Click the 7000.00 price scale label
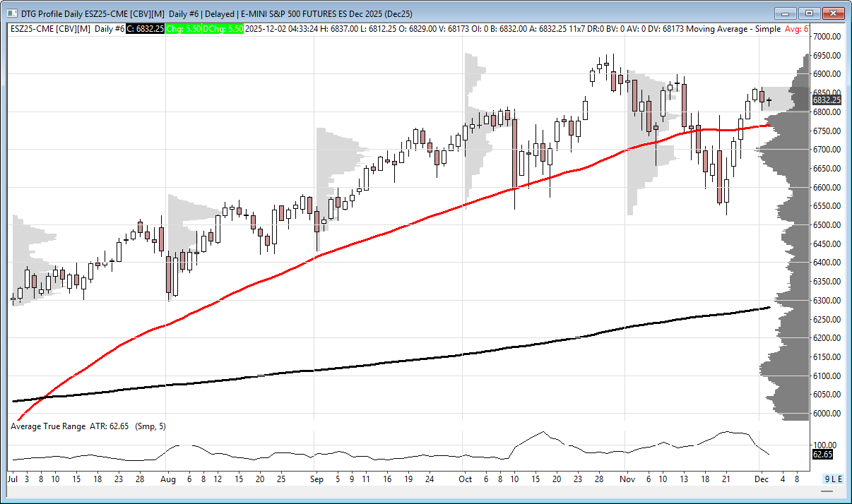Screen dimensions: 852x504 click(826, 37)
